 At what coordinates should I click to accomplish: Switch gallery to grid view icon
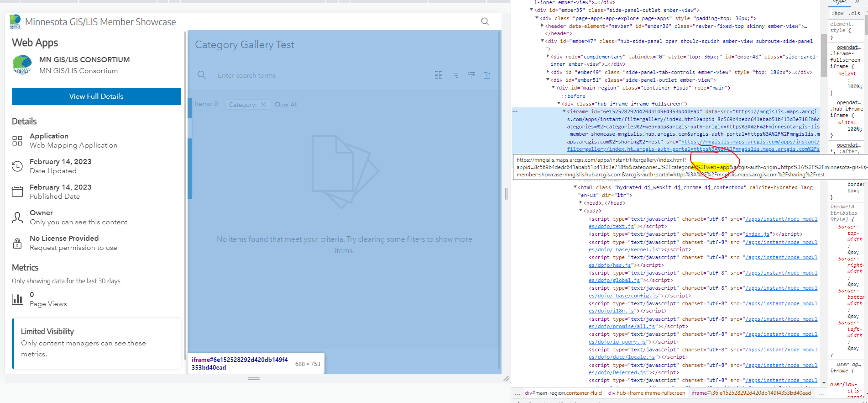click(x=439, y=75)
